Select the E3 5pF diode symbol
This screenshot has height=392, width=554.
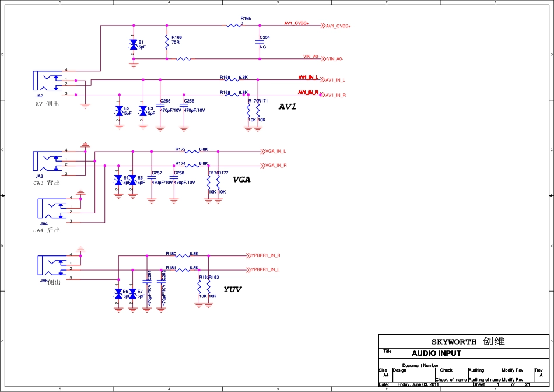point(143,110)
